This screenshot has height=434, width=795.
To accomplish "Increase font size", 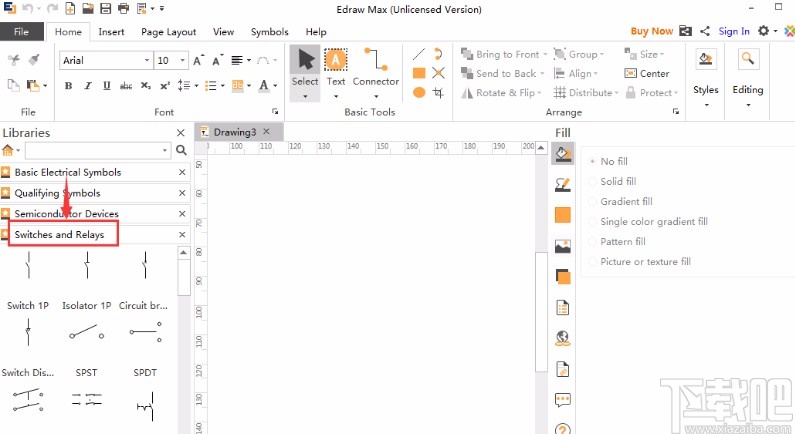I will [199, 60].
